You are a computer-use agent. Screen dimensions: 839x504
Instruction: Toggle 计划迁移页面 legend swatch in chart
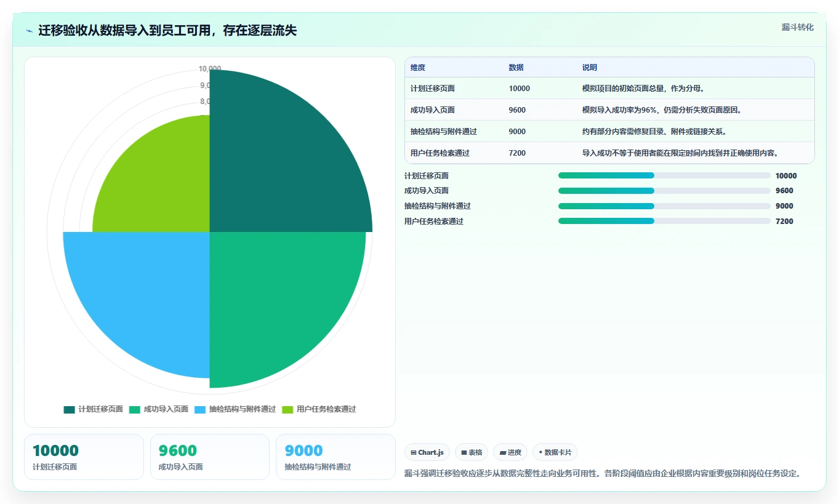click(69, 409)
